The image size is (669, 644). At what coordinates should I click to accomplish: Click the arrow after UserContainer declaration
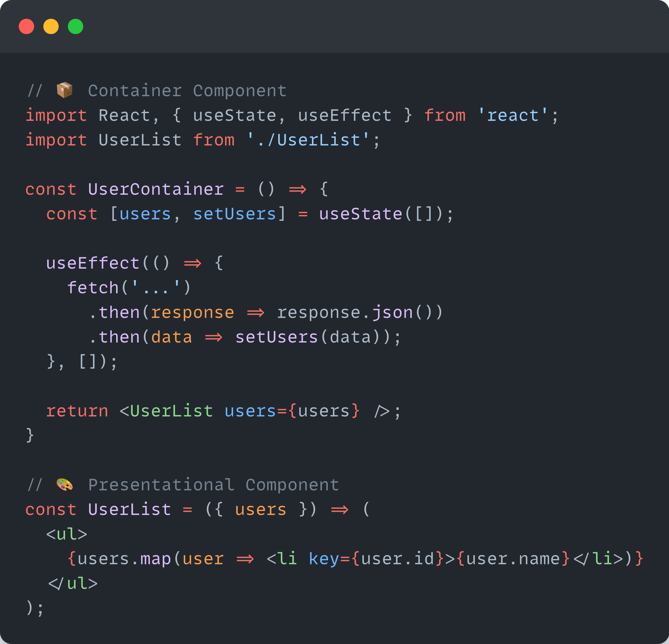(x=297, y=189)
